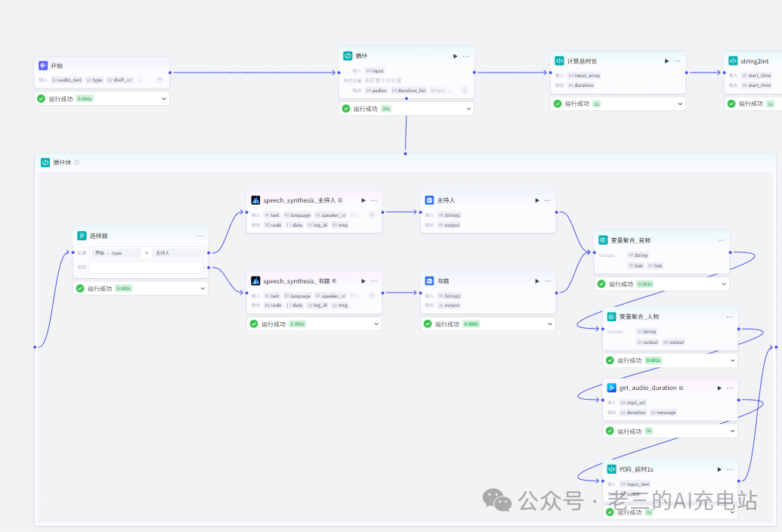
Task: Run the speech_synthesis_书籍 node
Action: click(x=363, y=281)
